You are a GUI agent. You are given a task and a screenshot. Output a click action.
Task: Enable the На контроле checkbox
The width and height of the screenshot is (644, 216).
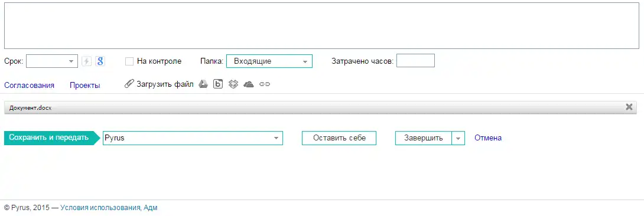(129, 61)
